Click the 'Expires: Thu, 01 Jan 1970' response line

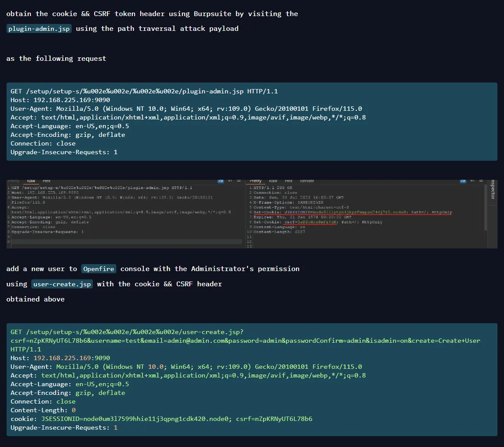pos(303,217)
